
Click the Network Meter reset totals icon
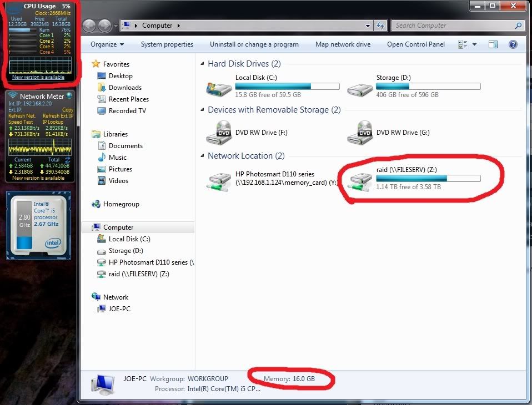pos(68,160)
